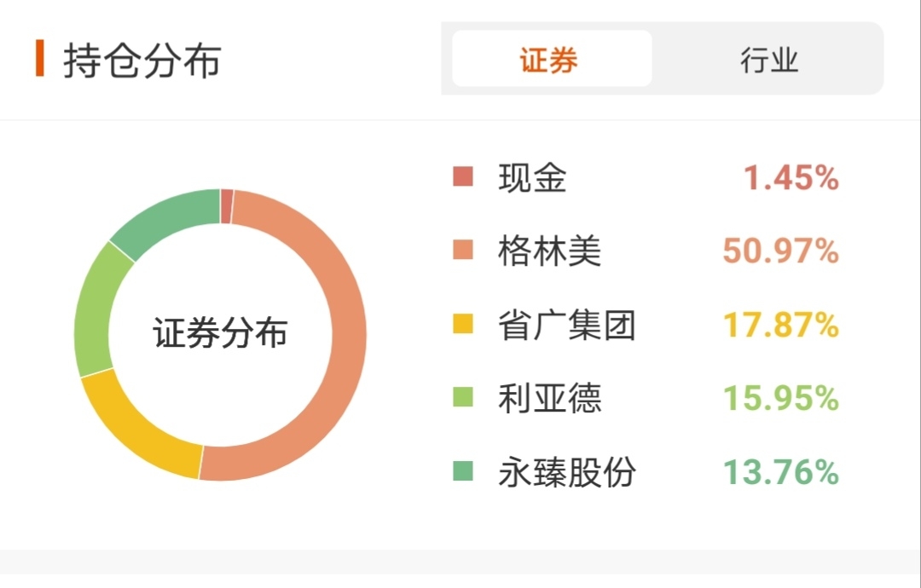The width and height of the screenshot is (921, 588).
Task: Click the 现金 red legend swatch
Action: pyautogui.click(x=463, y=177)
